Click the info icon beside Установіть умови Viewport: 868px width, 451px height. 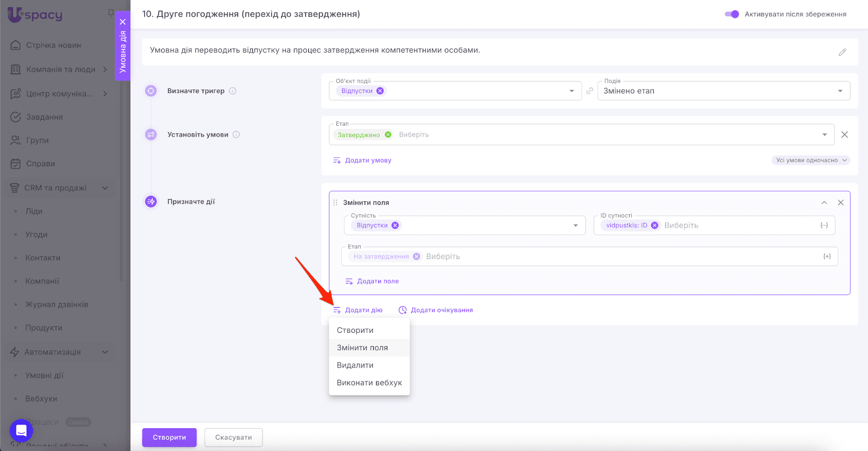coord(237,134)
